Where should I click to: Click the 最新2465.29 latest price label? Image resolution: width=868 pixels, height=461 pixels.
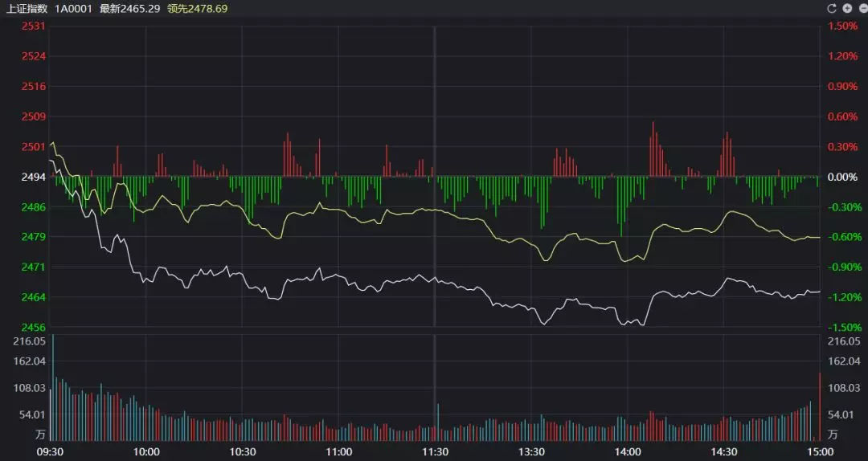pyautogui.click(x=129, y=9)
